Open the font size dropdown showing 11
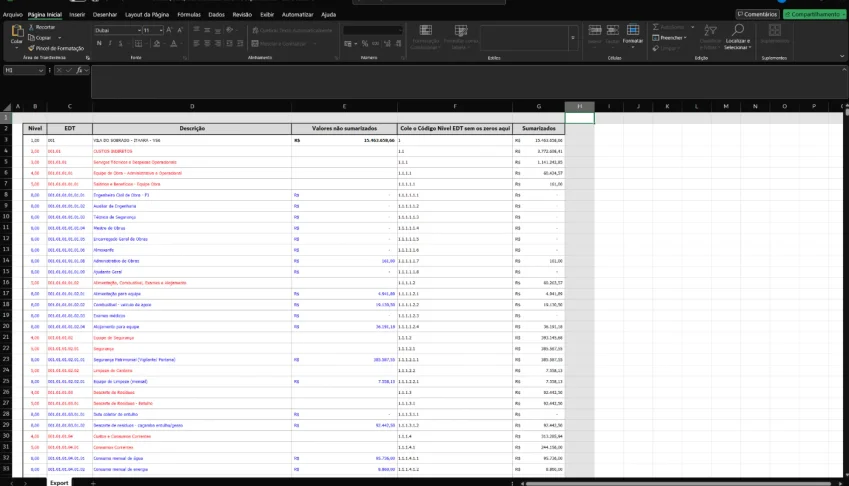 161,30
